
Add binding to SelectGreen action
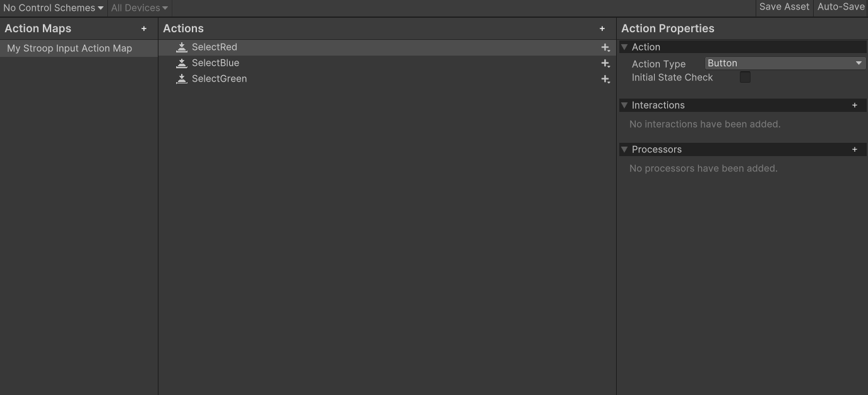click(605, 79)
